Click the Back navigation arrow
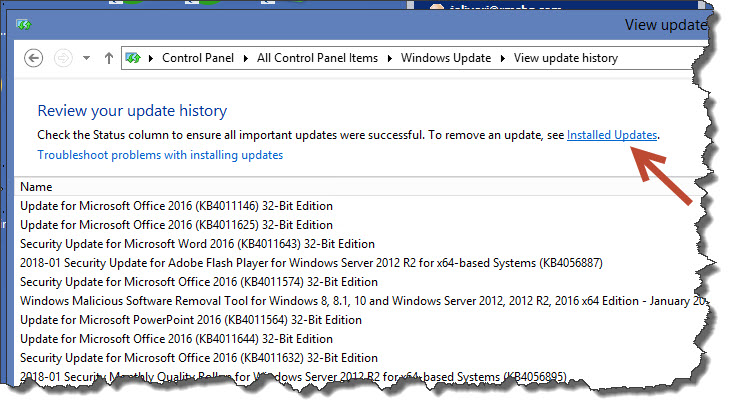Viewport: 738px width, 418px height. (33, 58)
